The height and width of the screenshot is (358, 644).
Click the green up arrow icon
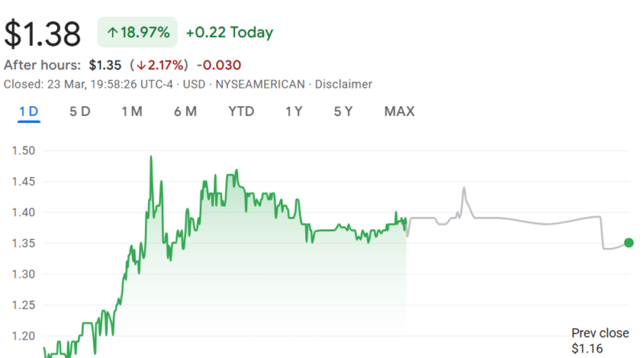[x=113, y=33]
